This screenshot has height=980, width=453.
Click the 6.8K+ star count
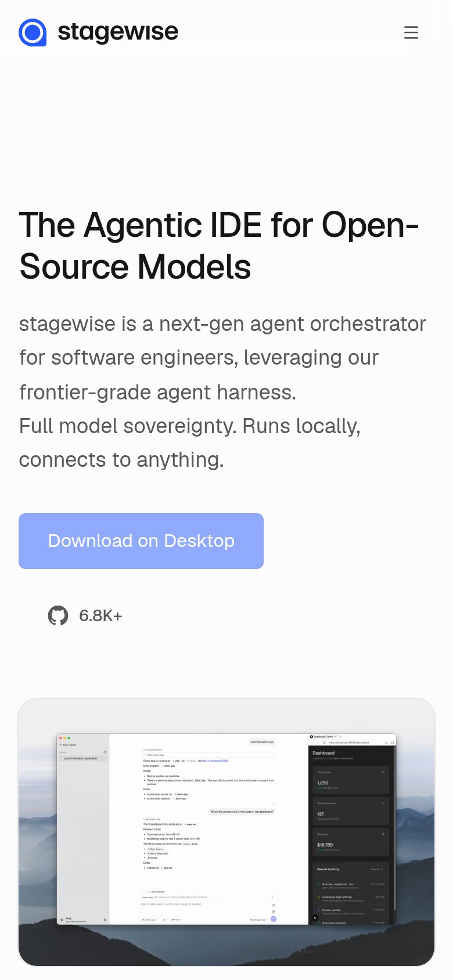point(100,616)
